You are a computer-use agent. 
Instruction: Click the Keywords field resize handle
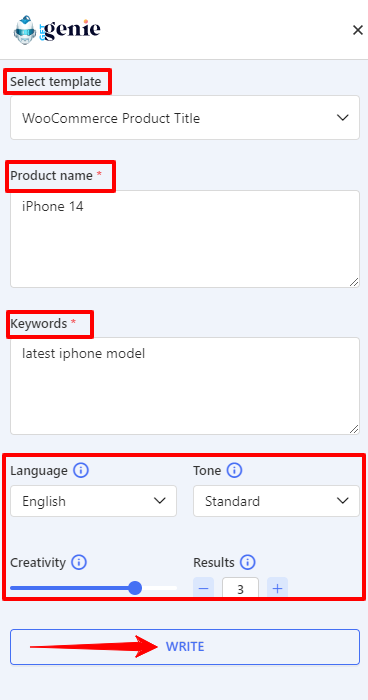354,429
